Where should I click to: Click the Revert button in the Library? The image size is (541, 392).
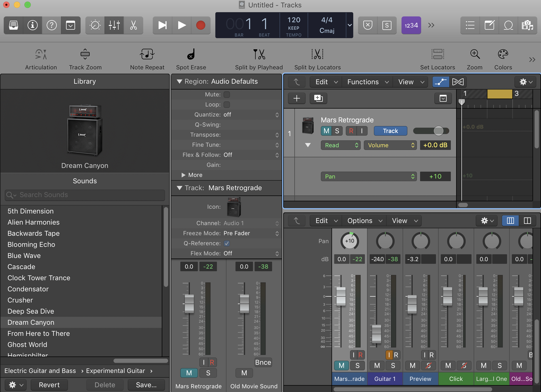coord(49,385)
